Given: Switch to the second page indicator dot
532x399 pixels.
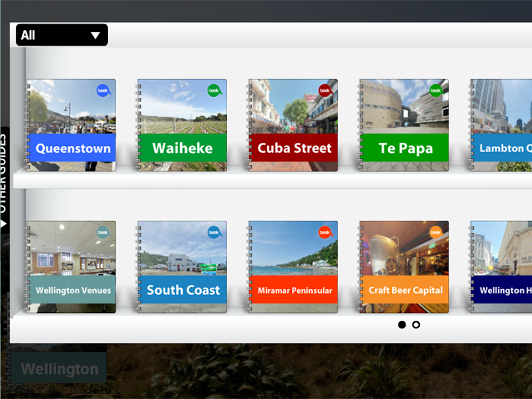Looking at the screenshot, I should 416,325.
